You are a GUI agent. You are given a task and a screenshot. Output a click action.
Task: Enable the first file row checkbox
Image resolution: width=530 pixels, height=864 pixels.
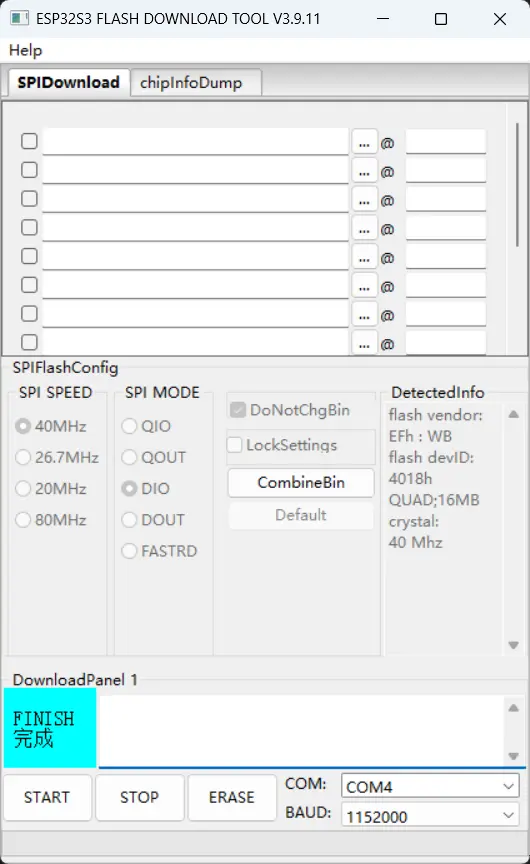[29, 141]
